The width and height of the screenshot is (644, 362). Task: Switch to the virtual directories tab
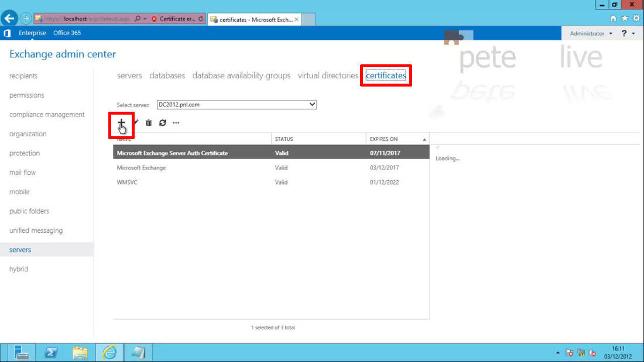(x=328, y=75)
